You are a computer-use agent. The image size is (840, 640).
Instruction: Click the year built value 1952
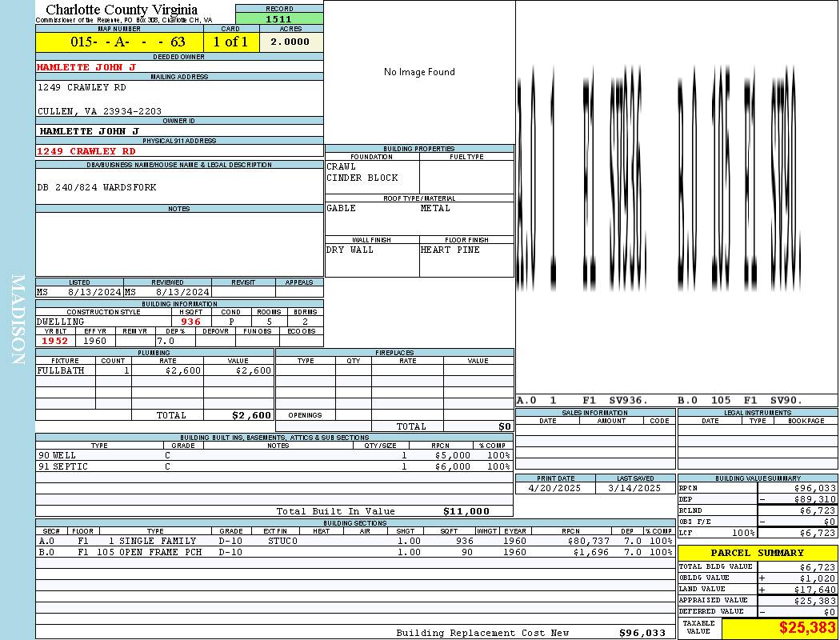55,341
